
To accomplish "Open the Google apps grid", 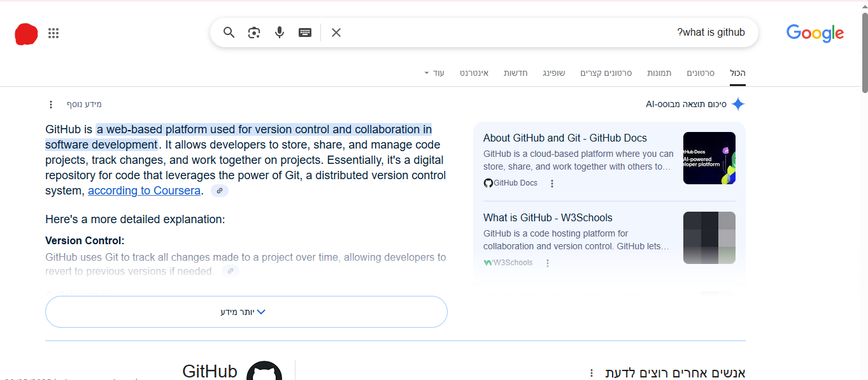I will (x=53, y=33).
